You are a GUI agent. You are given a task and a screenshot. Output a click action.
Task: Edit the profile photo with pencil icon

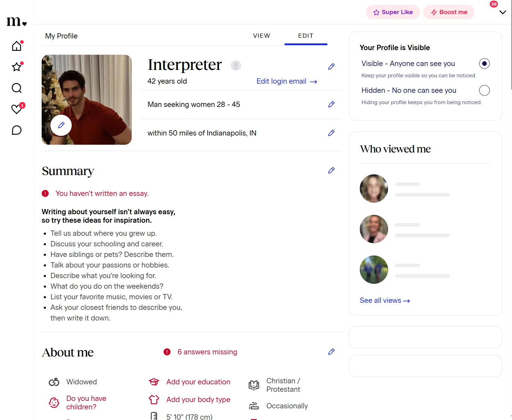click(x=61, y=125)
